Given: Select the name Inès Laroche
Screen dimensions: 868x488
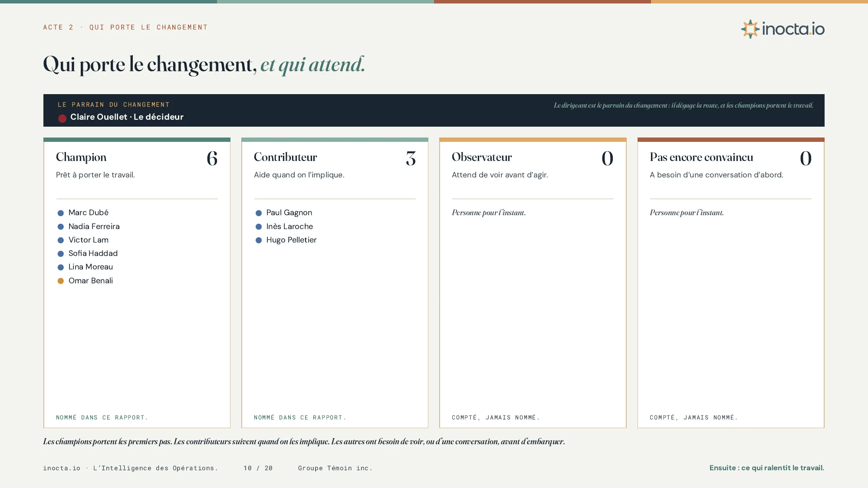Looking at the screenshot, I should point(289,226).
